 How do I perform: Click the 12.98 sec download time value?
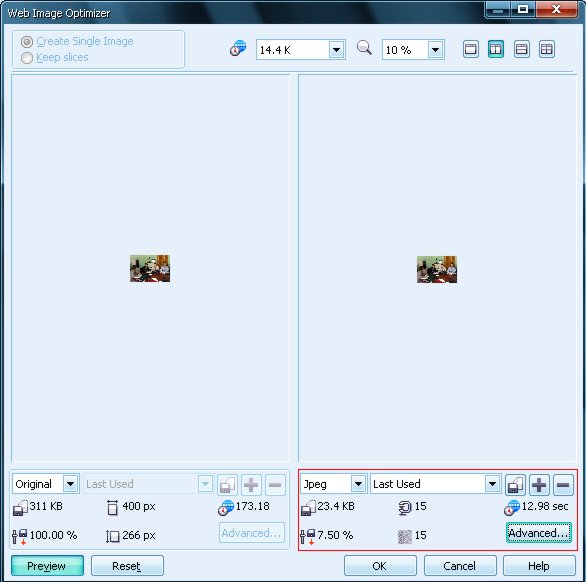click(x=545, y=506)
